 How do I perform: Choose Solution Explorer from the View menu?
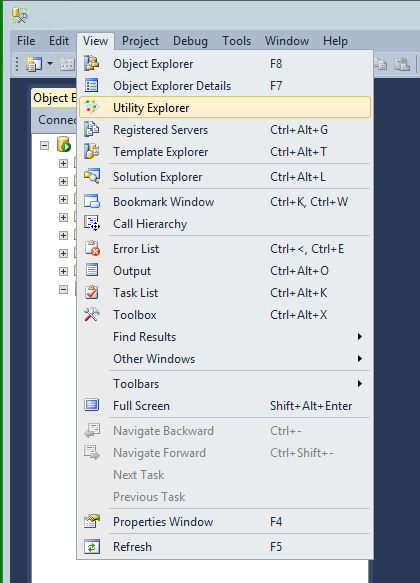(226, 177)
